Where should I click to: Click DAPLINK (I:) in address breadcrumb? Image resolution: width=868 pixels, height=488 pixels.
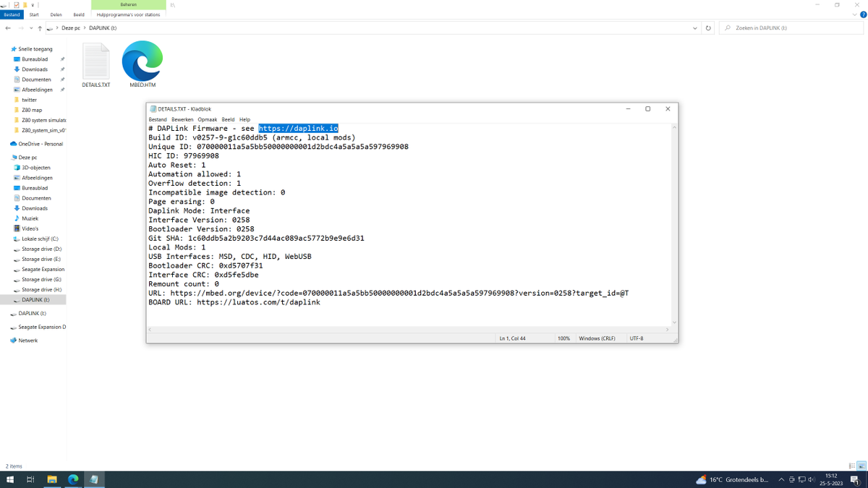103,28
